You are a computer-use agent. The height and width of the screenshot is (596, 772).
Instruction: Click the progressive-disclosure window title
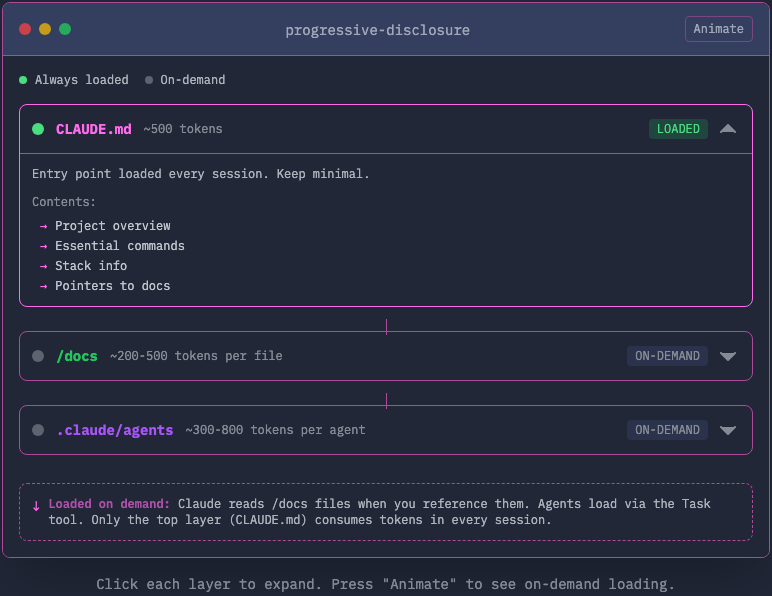pos(378,30)
